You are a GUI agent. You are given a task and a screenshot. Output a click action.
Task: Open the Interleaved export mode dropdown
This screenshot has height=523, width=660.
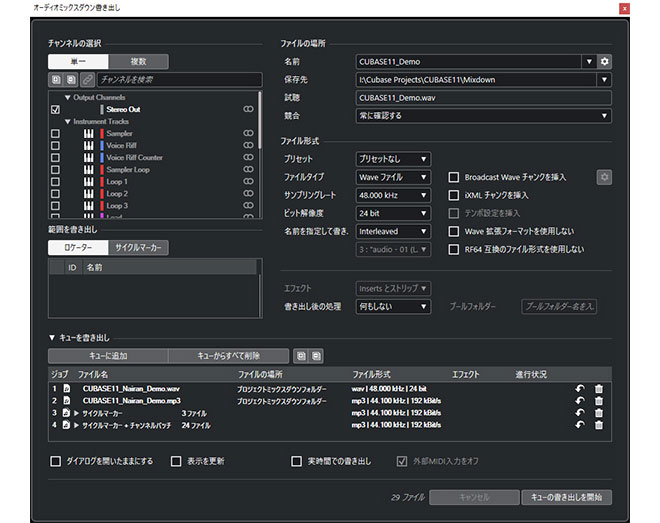point(393,231)
